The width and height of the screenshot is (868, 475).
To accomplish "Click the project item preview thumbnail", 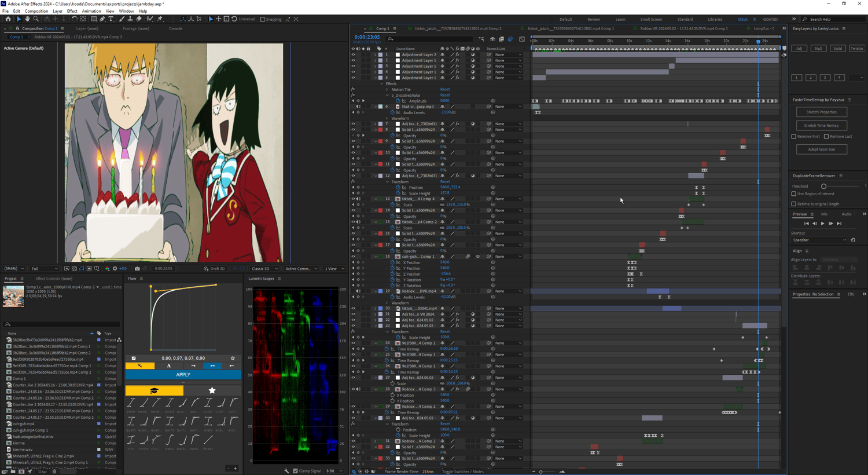I will click(x=13, y=295).
